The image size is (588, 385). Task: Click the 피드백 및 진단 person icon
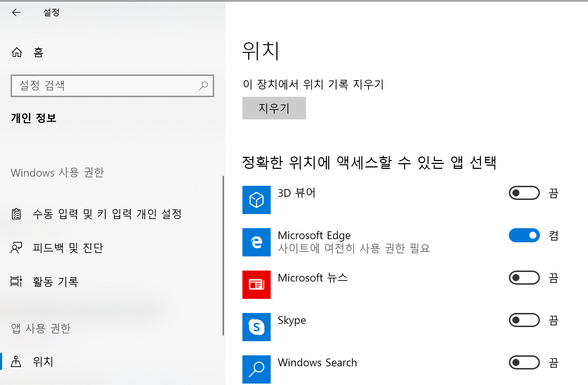(16, 248)
